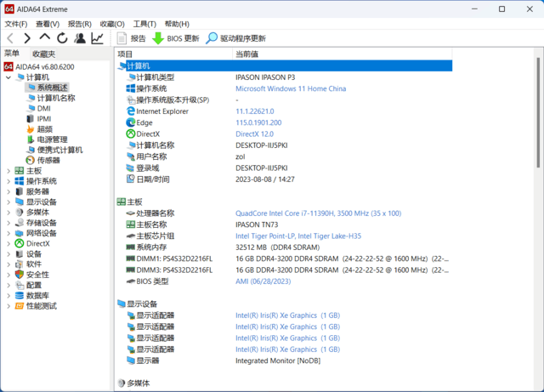This screenshot has height=392, width=544.
Task: Switch to the 菜单 tab
Action: click(x=12, y=53)
